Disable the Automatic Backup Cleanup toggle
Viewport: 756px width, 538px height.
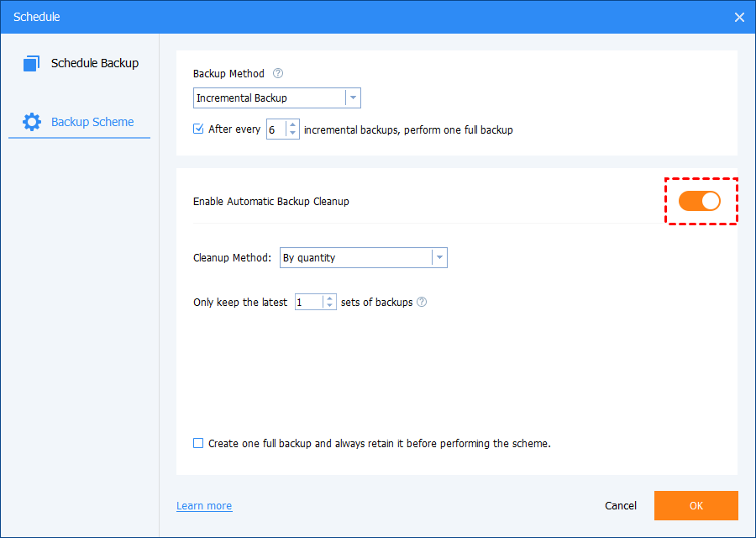pos(700,201)
